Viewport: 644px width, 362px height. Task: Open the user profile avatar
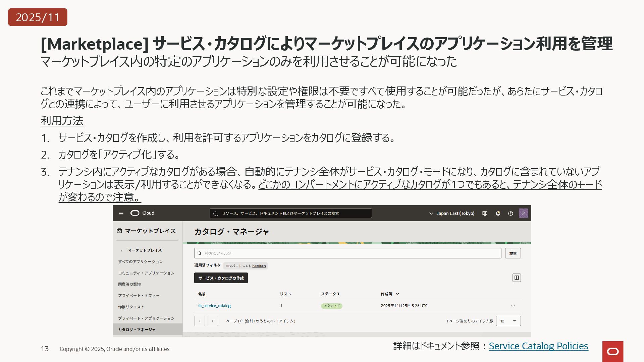[523, 213]
